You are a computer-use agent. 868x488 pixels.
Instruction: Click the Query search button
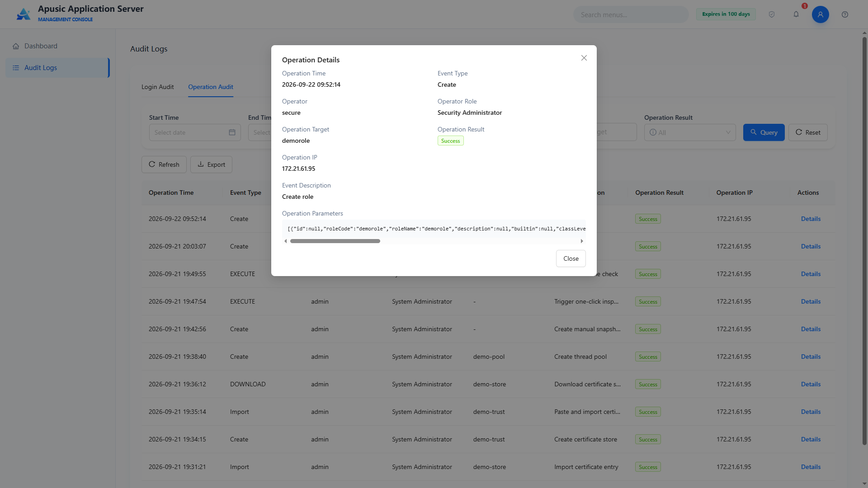pos(764,132)
